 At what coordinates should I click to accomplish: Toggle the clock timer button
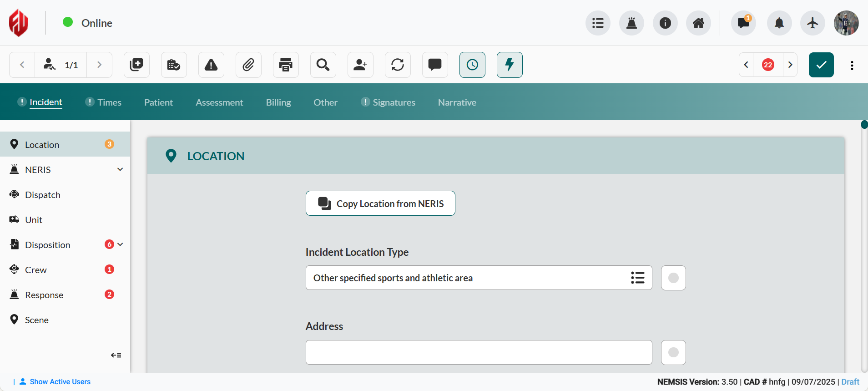[x=472, y=65]
